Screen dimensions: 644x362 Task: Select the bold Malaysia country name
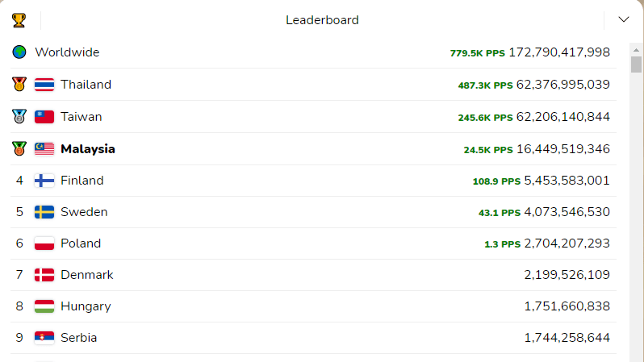[x=88, y=149]
